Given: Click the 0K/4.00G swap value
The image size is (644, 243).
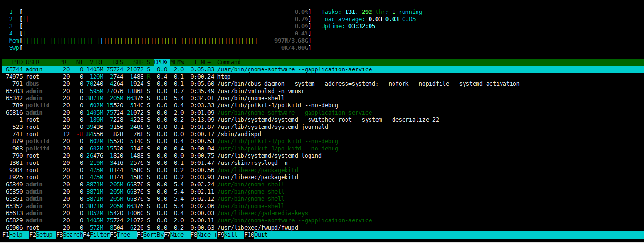Looking at the screenshot, I should pos(295,48).
